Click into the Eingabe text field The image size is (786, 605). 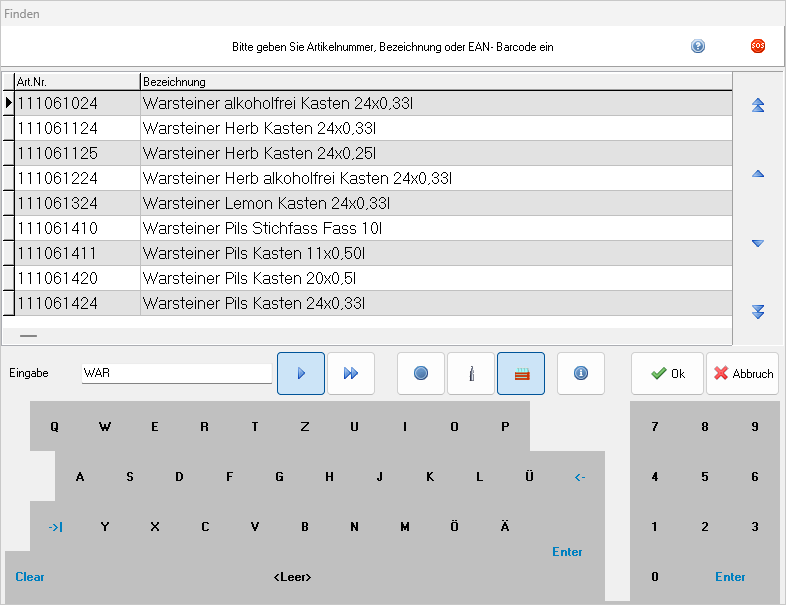[176, 373]
